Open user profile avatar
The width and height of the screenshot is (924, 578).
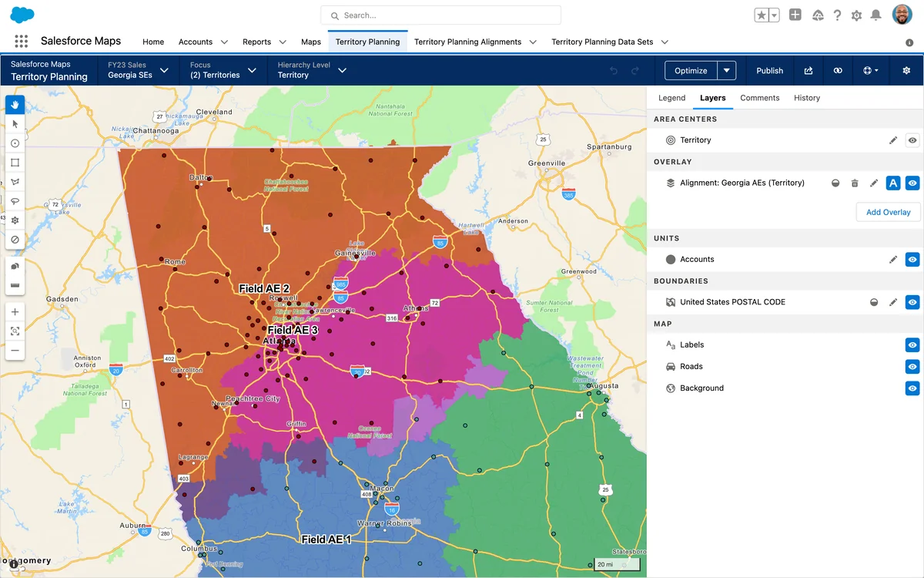click(x=902, y=15)
